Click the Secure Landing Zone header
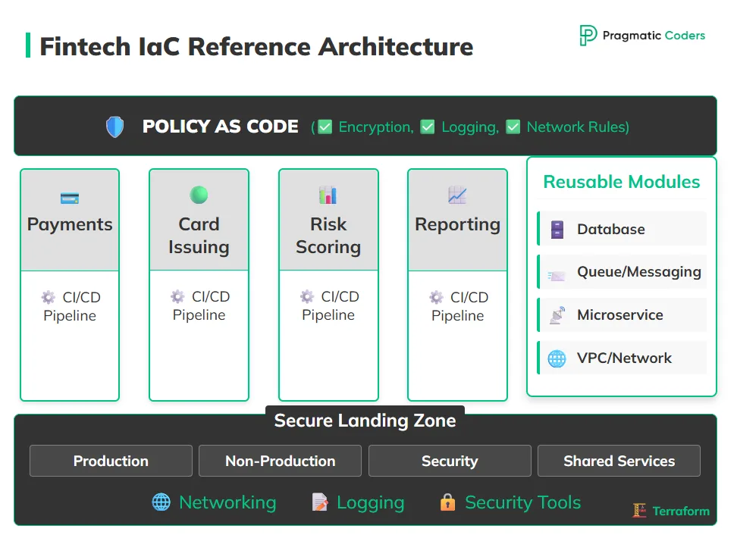 coord(365,421)
